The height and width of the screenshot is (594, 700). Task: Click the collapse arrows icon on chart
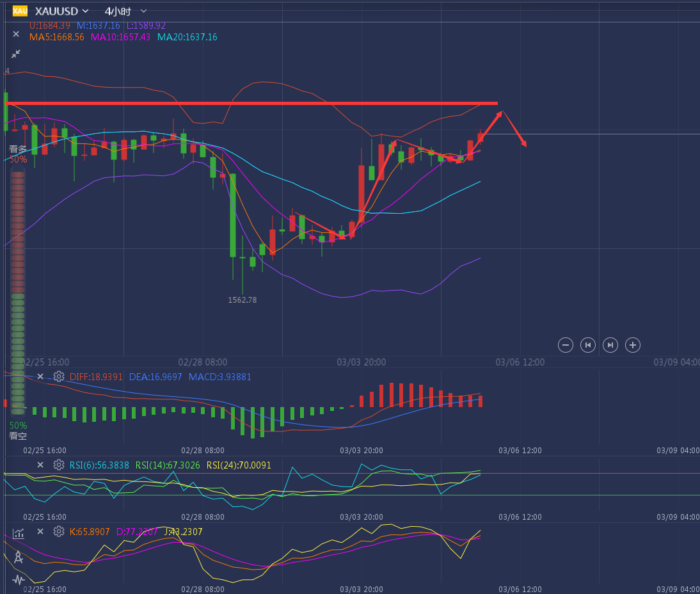16,54
